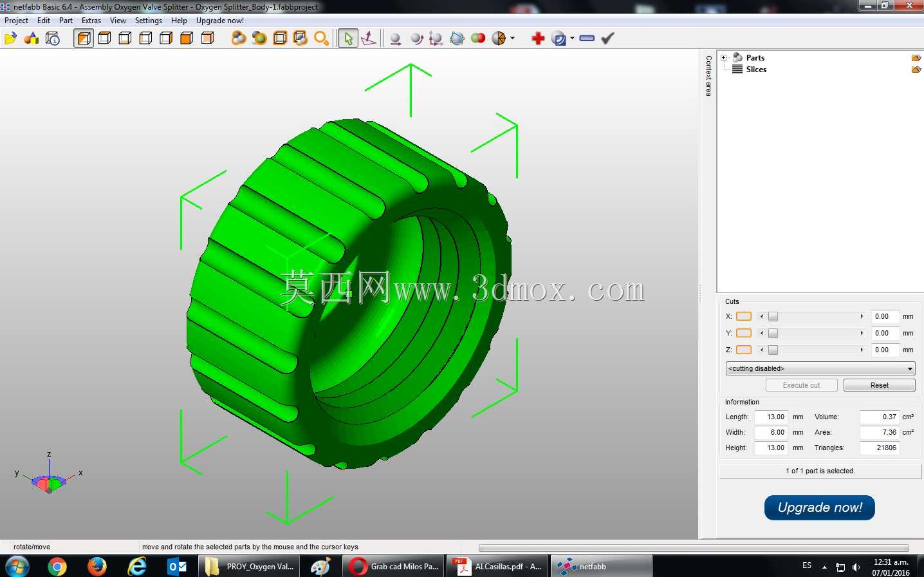Click the ruler measurement icon
Viewport: 924px width, 577px height.
587,39
